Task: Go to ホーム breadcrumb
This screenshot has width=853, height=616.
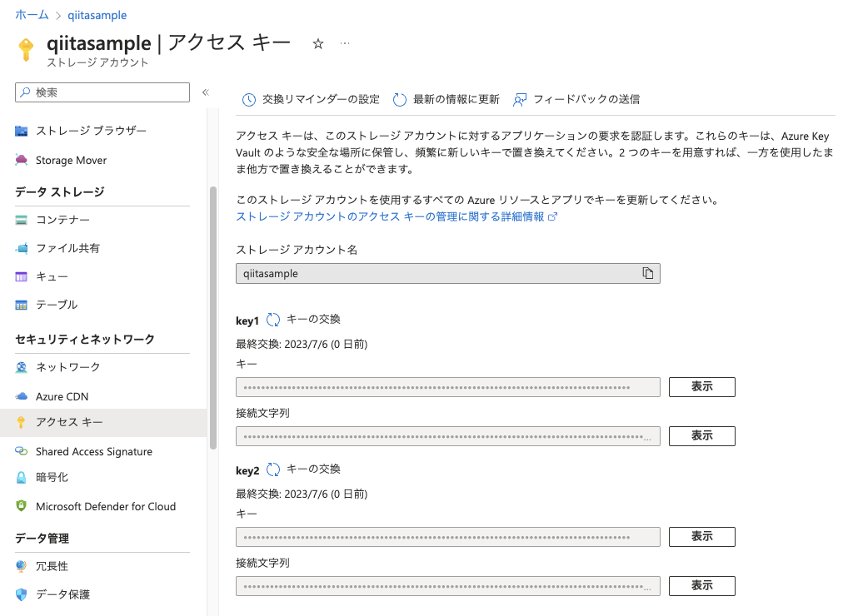Action: [x=32, y=15]
